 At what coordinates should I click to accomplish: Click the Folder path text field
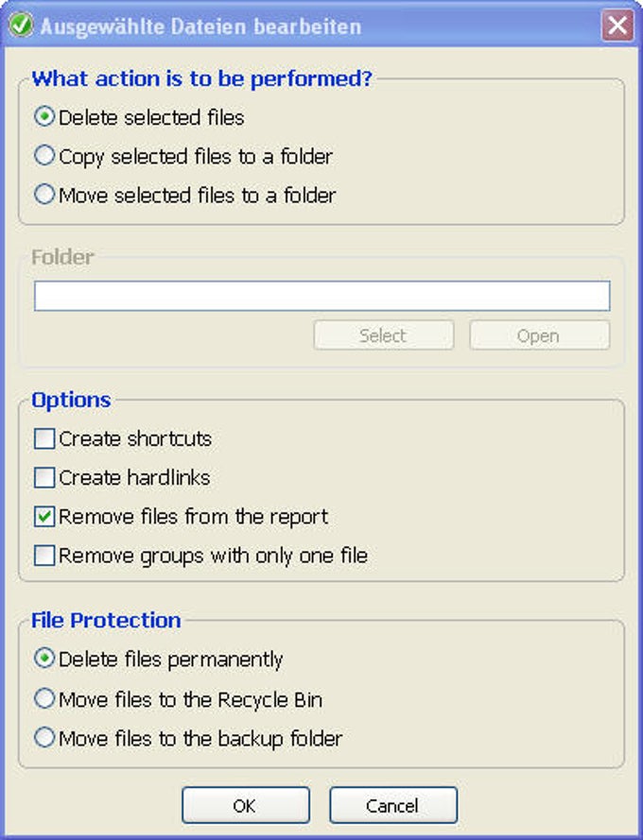(321, 296)
